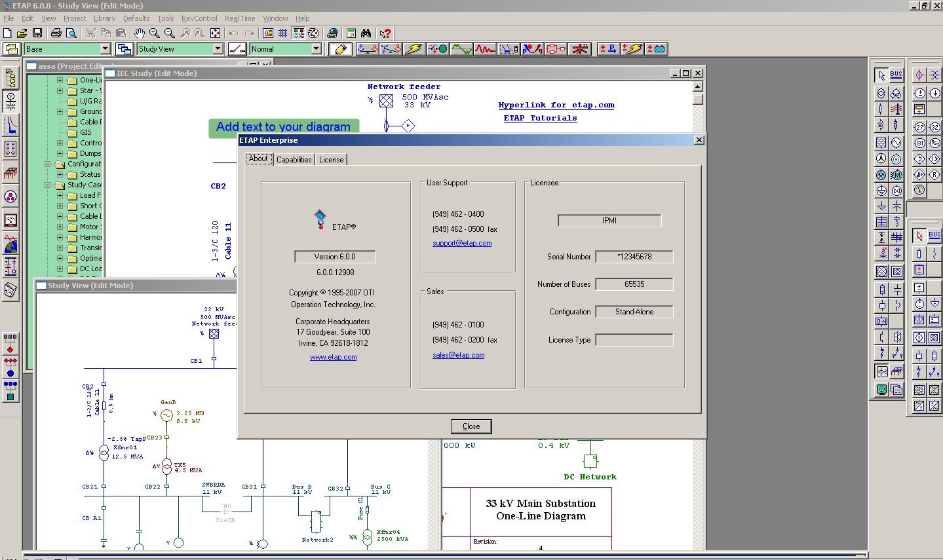Click the IEC Study window scroll up arrow

point(698,86)
